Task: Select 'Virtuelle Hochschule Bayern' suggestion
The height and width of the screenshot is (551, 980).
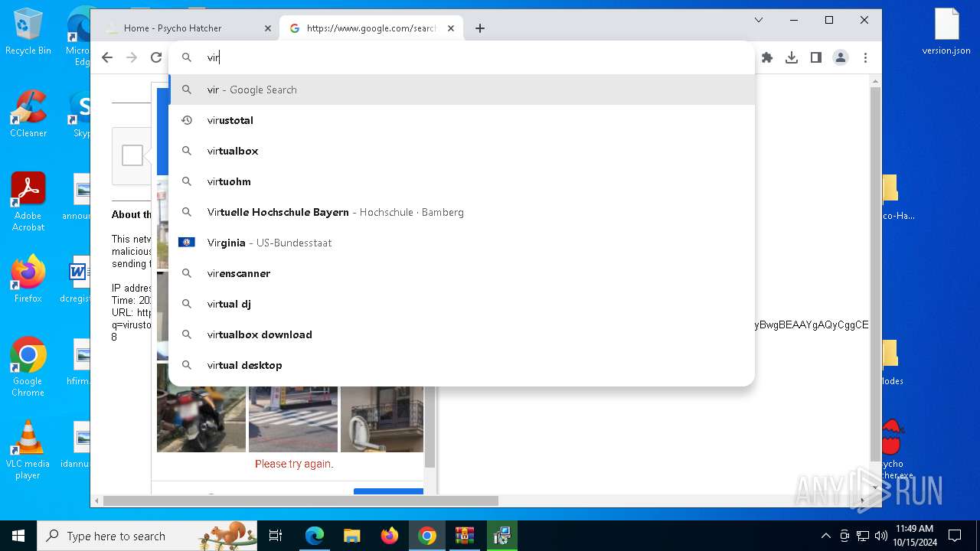Action: tap(462, 212)
